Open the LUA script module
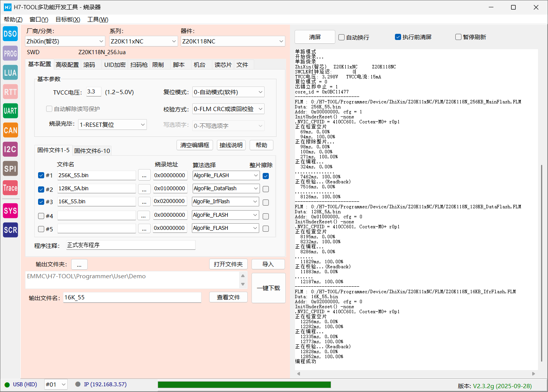Screen dimensions: 548x392 (10, 73)
